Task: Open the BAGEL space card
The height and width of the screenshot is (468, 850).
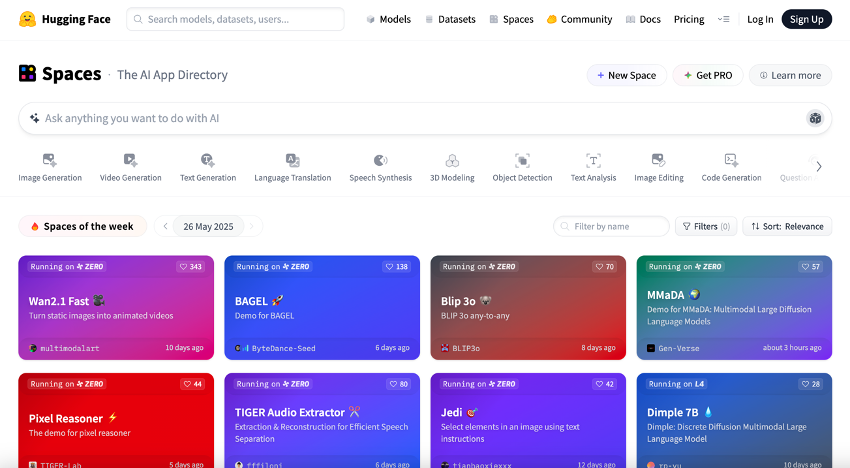Action: (x=322, y=307)
